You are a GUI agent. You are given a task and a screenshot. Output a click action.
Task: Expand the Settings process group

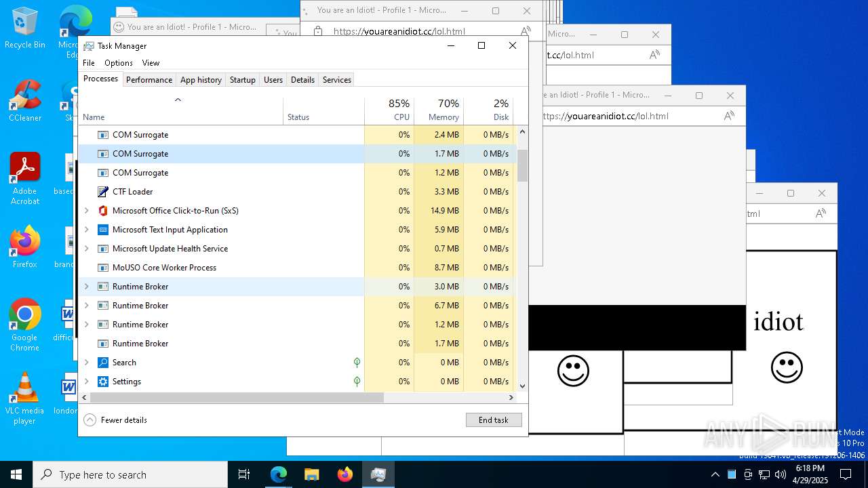pos(87,382)
